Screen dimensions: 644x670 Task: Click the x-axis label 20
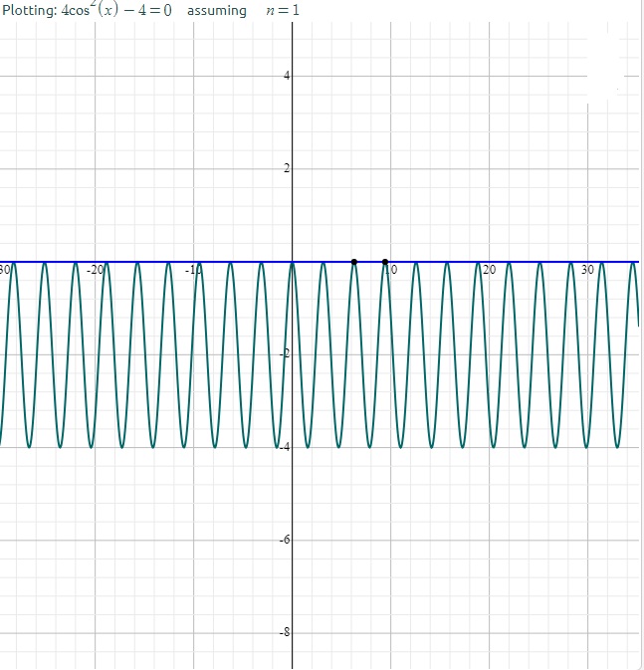pyautogui.click(x=489, y=270)
